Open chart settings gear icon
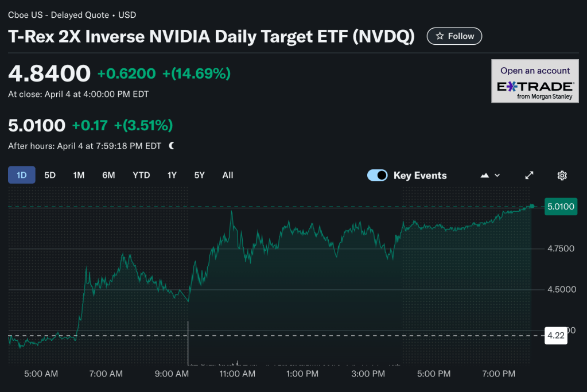587x392 pixels. coord(562,176)
